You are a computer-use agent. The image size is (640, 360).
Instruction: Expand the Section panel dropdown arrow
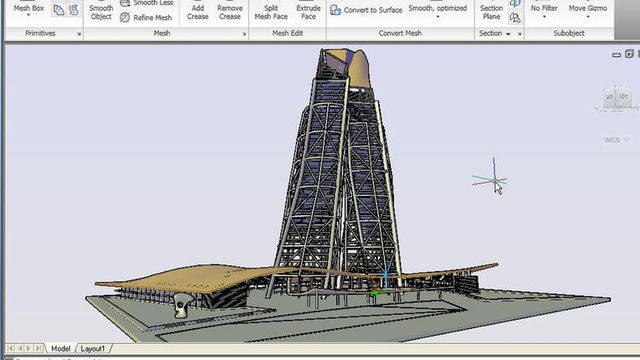pos(508,34)
